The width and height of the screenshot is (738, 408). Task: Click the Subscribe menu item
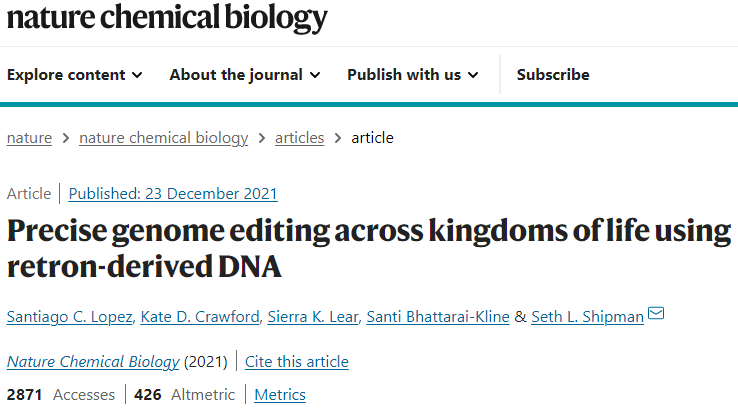[x=553, y=75]
